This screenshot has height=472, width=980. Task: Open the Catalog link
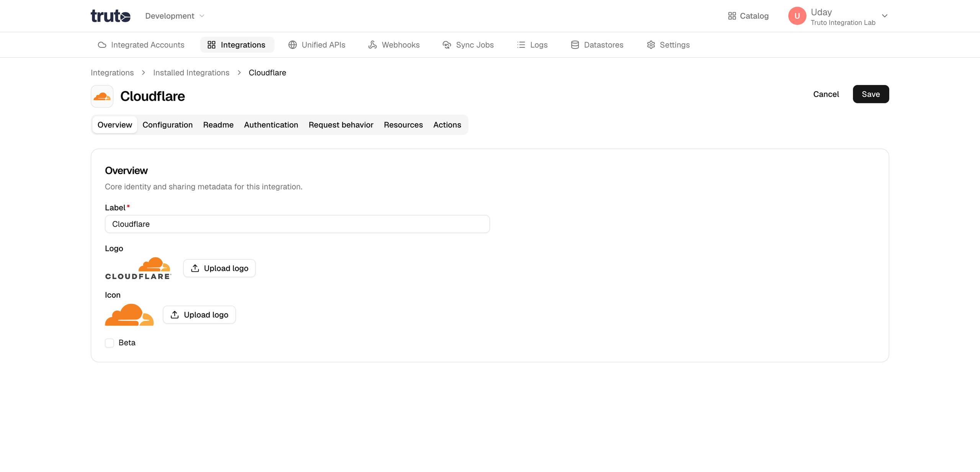pyautogui.click(x=748, y=16)
